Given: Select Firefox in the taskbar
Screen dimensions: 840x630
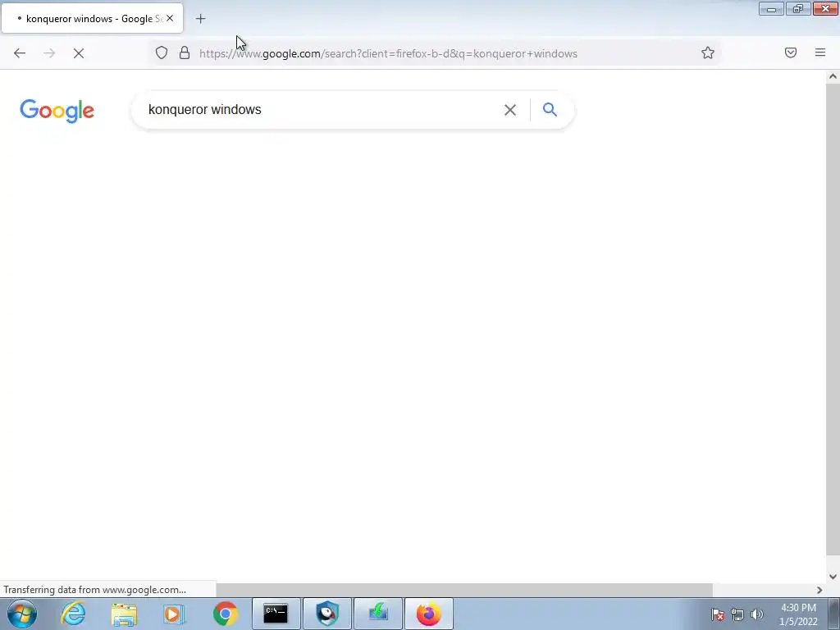Looking at the screenshot, I should pos(428,614).
